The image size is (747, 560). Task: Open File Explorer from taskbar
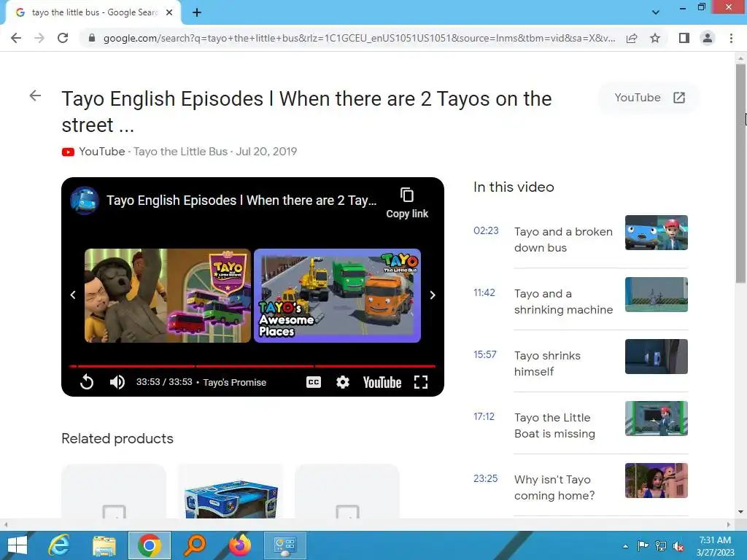(104, 545)
